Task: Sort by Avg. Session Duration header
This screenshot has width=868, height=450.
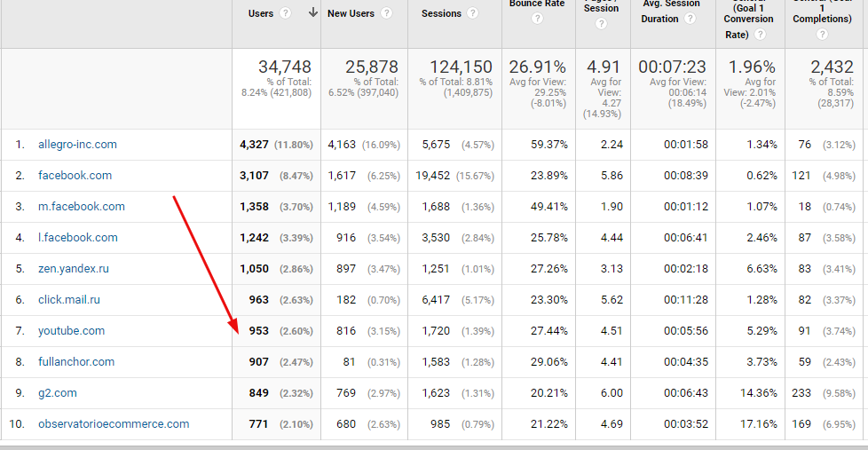Action: (672, 11)
